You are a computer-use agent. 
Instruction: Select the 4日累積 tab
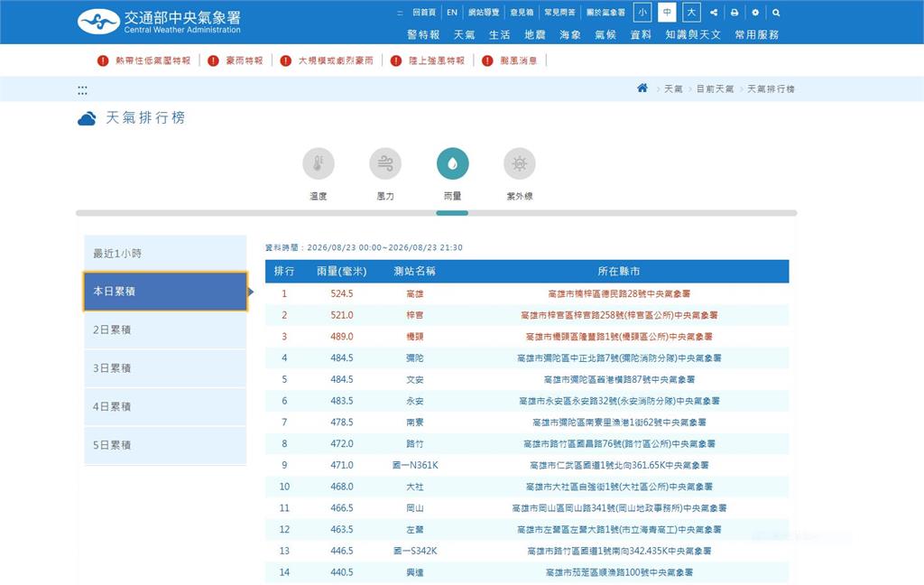165,406
